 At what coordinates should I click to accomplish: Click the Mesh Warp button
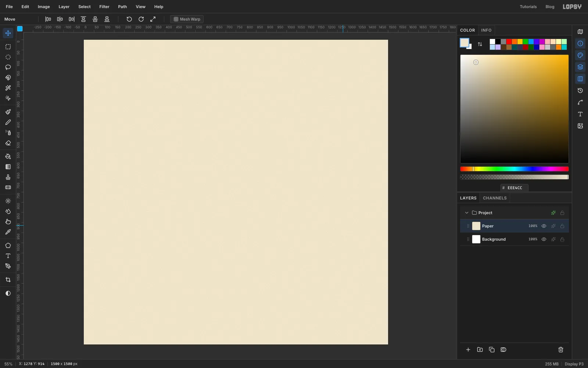(187, 19)
